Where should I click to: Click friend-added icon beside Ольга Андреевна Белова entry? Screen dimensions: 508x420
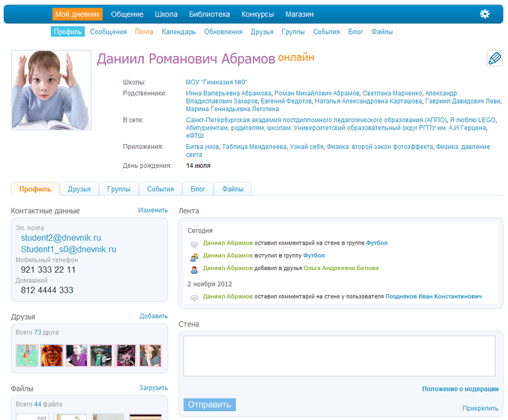point(194,269)
